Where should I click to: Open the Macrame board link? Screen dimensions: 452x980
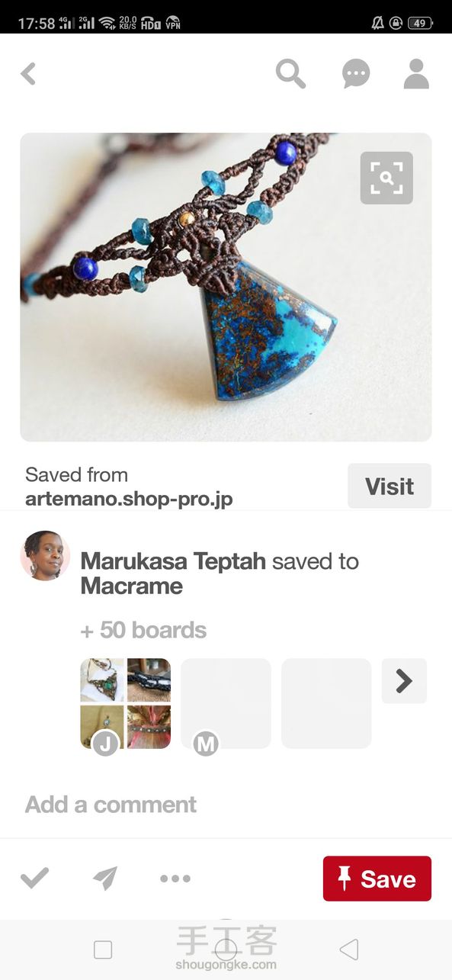pos(132,586)
